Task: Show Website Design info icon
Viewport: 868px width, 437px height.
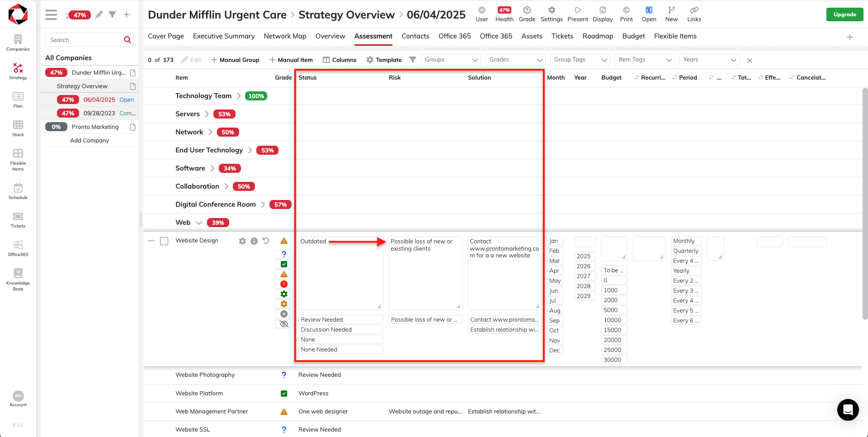Action: click(x=254, y=241)
